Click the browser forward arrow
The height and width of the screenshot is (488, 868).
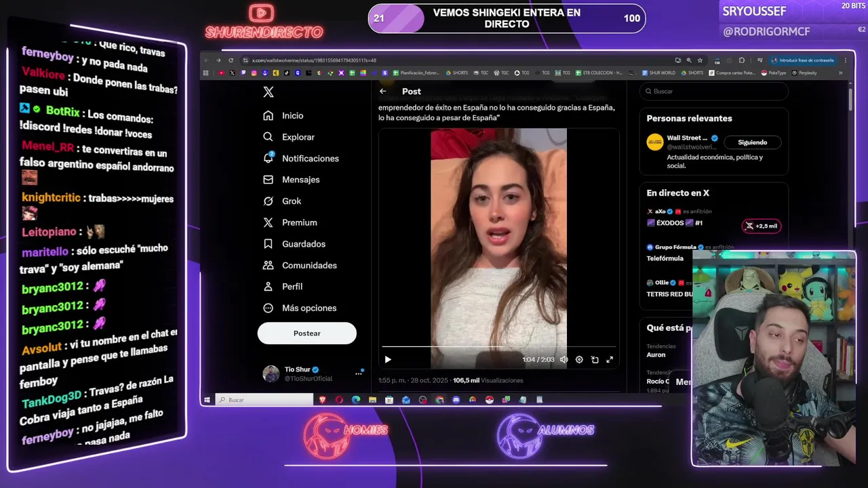[218, 60]
